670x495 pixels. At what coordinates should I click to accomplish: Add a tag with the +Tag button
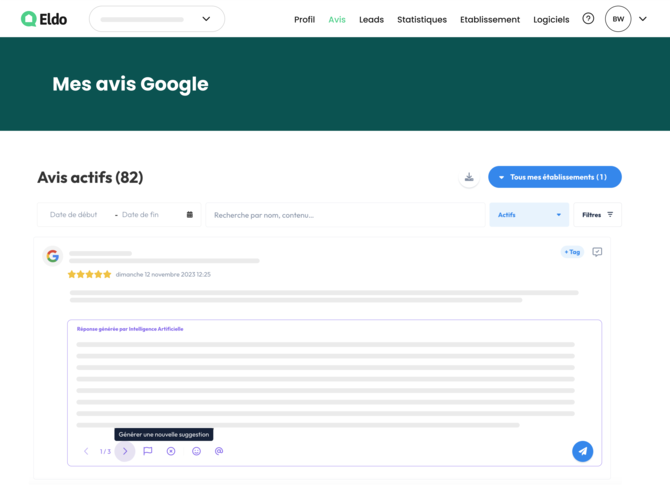point(572,252)
